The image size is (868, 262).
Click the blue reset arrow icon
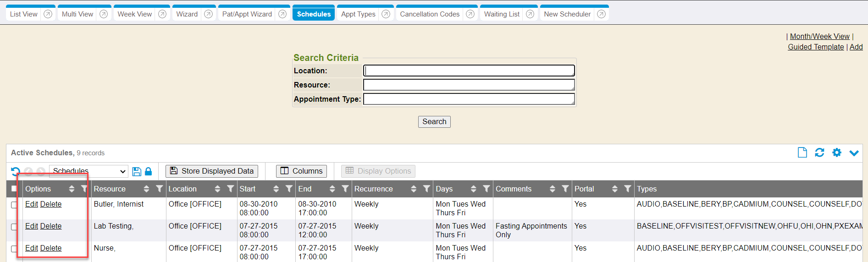(16, 171)
